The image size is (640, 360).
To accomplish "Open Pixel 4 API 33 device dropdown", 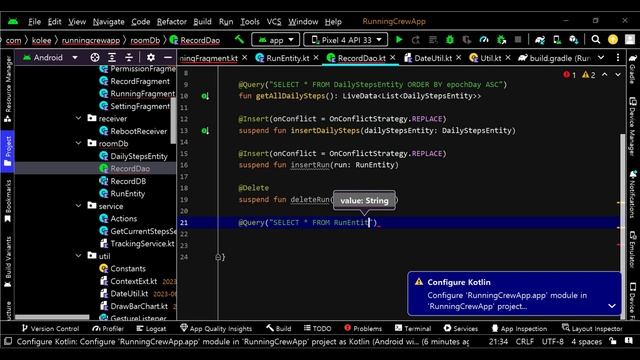I will tap(346, 40).
